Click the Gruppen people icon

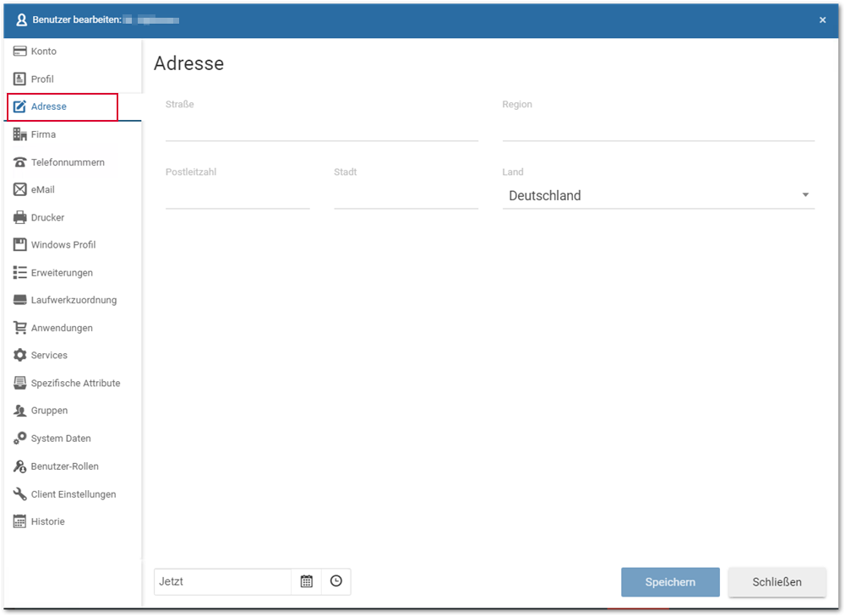[x=20, y=411]
